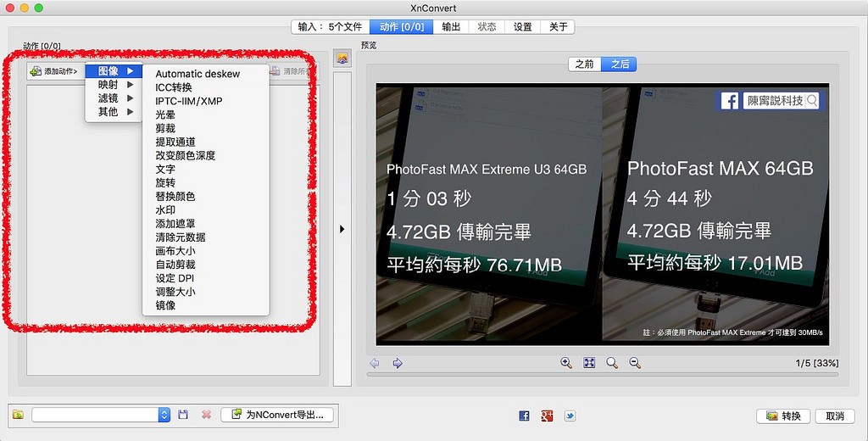Show the 之后 after preview
The image size is (868, 441).
[620, 64]
